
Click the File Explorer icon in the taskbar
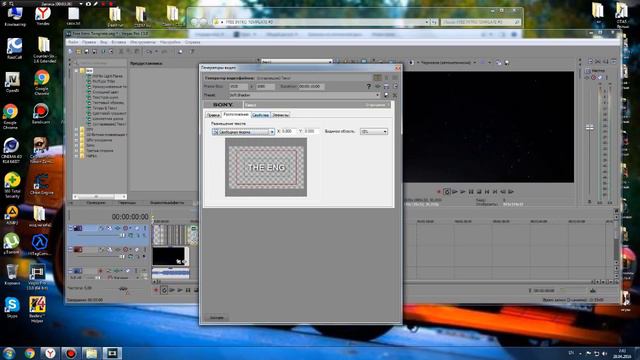tap(91, 353)
